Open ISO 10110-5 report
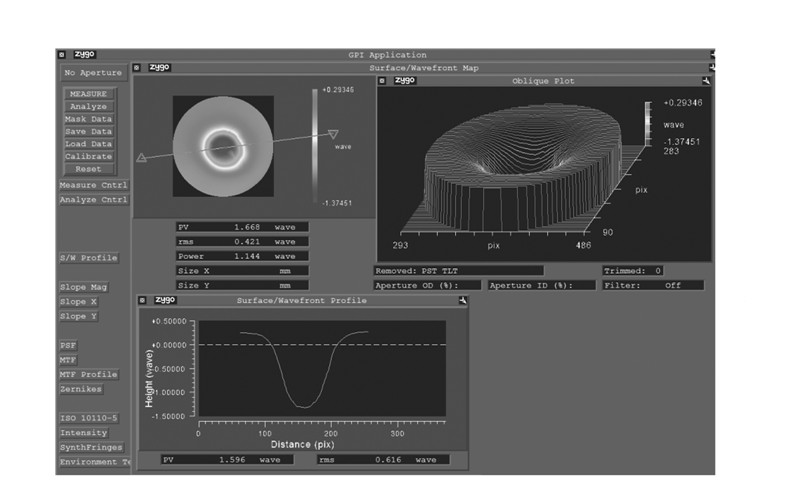 pos(89,418)
